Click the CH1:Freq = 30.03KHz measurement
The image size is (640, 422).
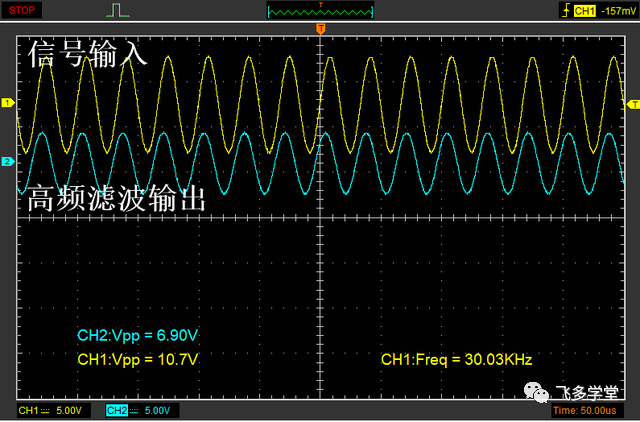click(x=457, y=360)
